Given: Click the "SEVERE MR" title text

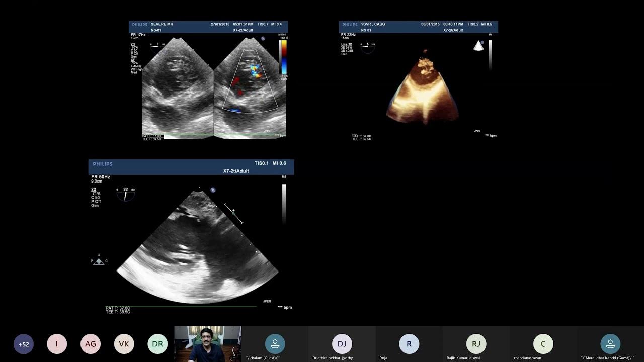Looking at the screenshot, I should click(x=162, y=24).
